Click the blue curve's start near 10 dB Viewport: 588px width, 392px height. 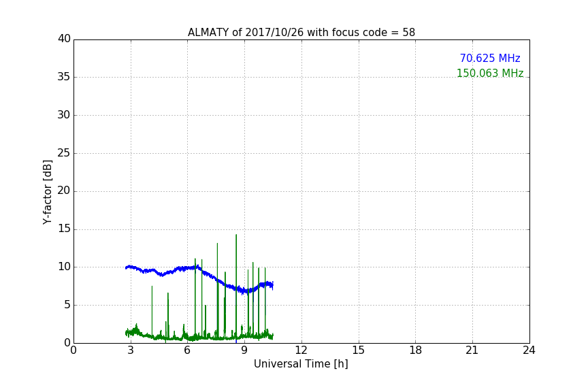(127, 267)
